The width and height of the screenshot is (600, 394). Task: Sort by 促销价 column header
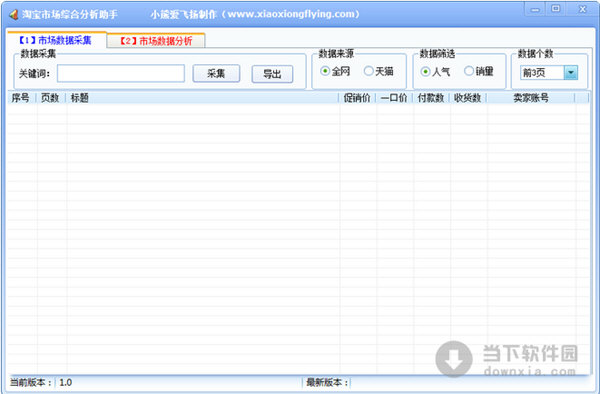pyautogui.click(x=357, y=98)
